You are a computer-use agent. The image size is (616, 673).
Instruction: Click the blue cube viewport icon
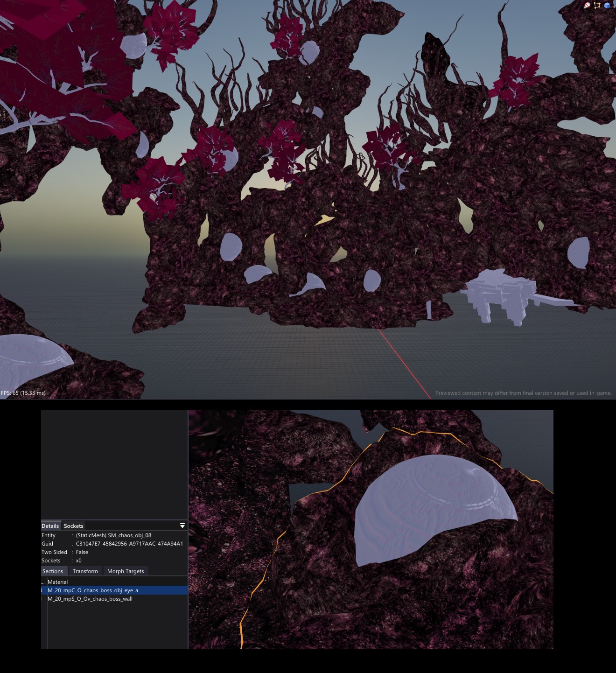point(607,5)
